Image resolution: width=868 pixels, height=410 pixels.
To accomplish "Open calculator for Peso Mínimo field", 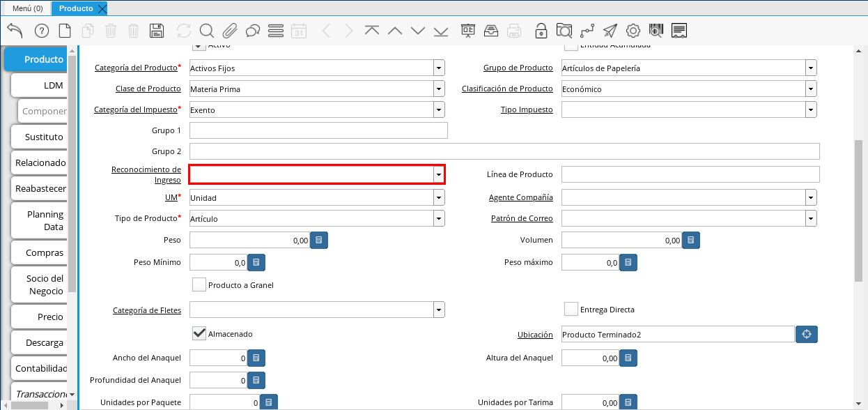I will click(256, 262).
